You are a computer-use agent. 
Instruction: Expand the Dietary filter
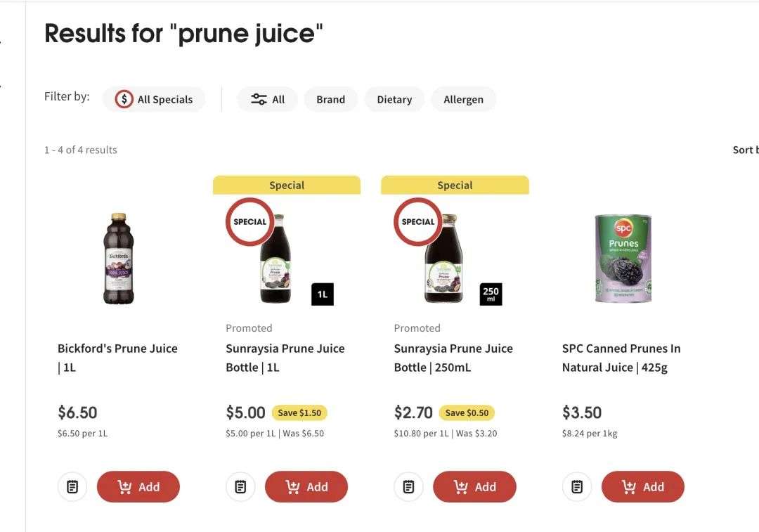394,99
